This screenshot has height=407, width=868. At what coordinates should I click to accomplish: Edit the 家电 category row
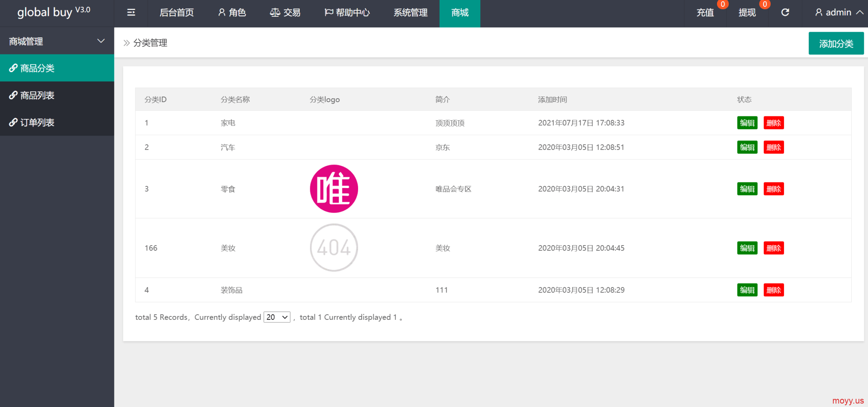[747, 123]
